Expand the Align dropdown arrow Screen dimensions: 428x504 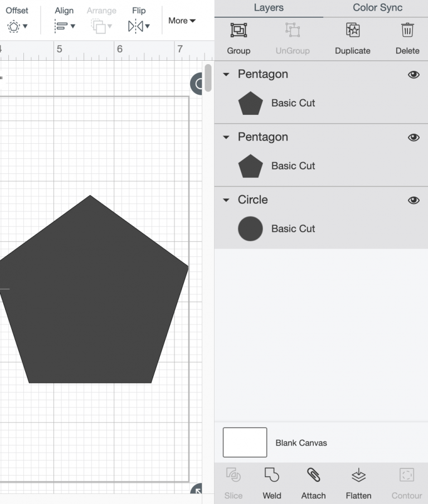pos(73,26)
